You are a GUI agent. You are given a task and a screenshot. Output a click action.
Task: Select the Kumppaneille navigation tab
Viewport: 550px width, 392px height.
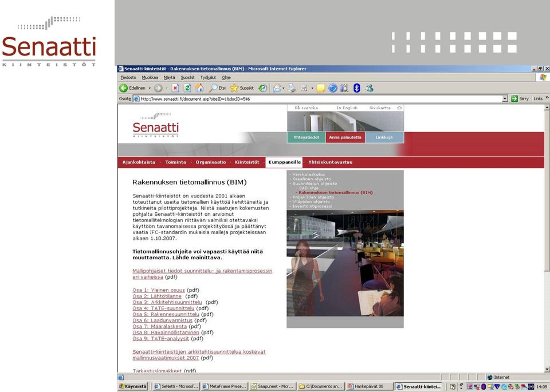[x=284, y=162]
